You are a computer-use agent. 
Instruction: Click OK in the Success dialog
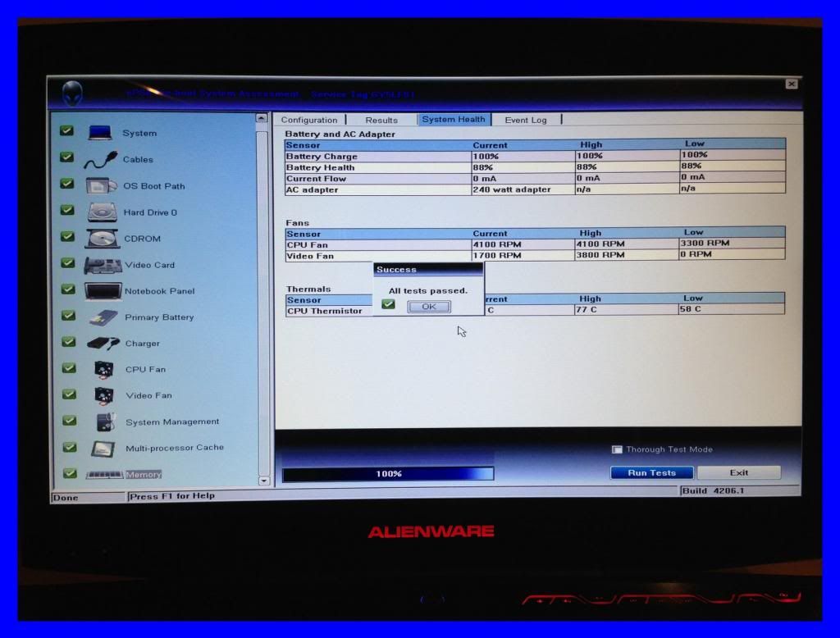(429, 307)
